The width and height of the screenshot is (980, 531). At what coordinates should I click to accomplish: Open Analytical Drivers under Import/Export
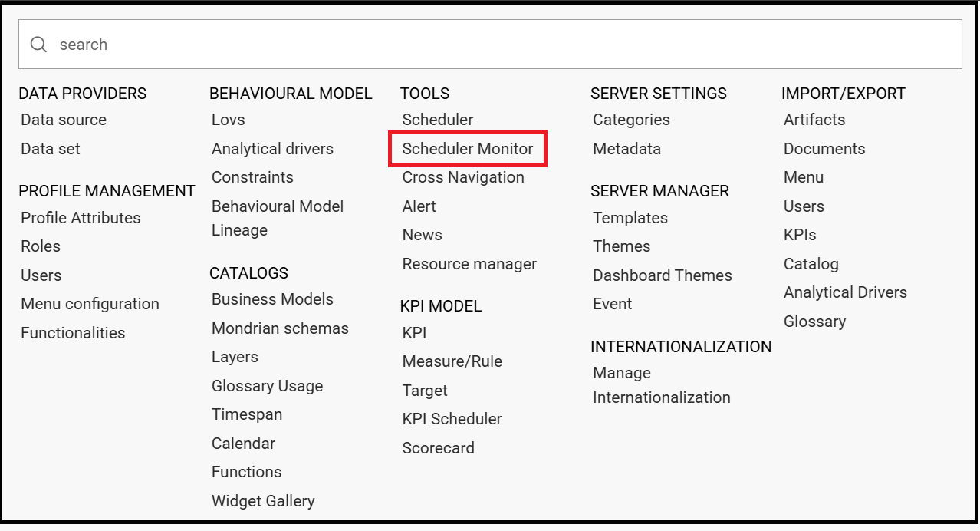(x=845, y=292)
